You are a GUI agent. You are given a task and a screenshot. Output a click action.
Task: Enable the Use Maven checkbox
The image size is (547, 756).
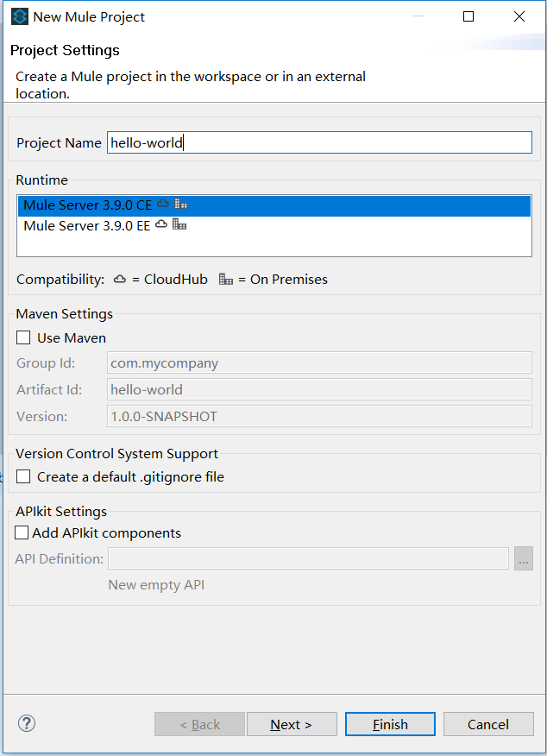(x=23, y=337)
